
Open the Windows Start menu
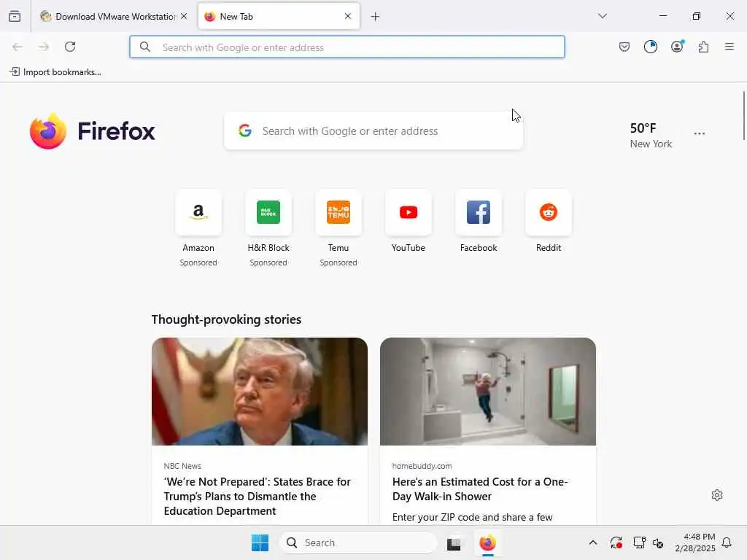(260, 542)
